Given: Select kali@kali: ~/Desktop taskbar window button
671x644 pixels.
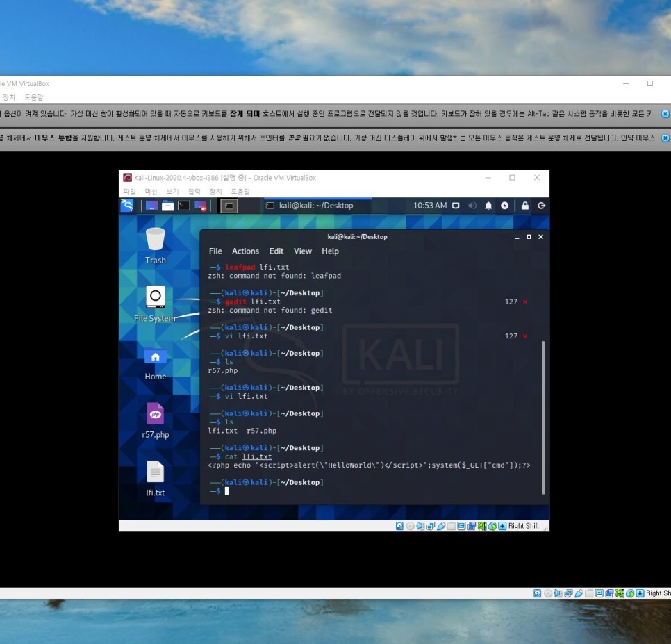Looking at the screenshot, I should [x=317, y=206].
